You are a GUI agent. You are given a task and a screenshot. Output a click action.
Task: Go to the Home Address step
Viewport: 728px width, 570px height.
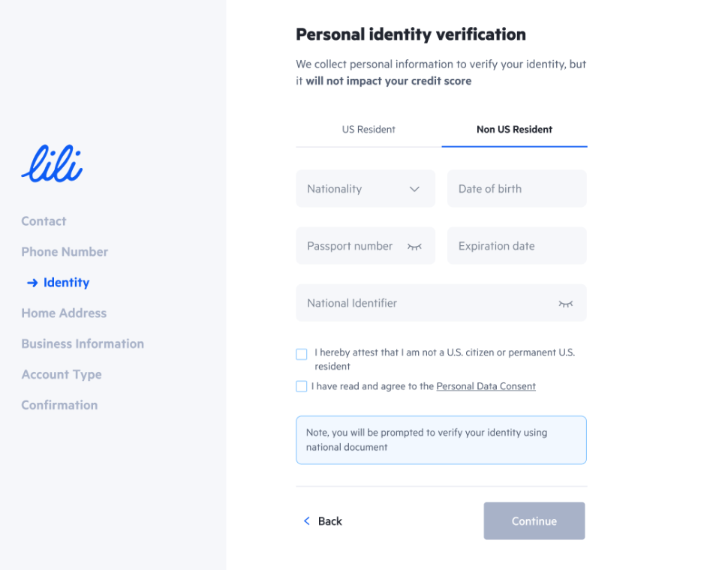point(64,313)
